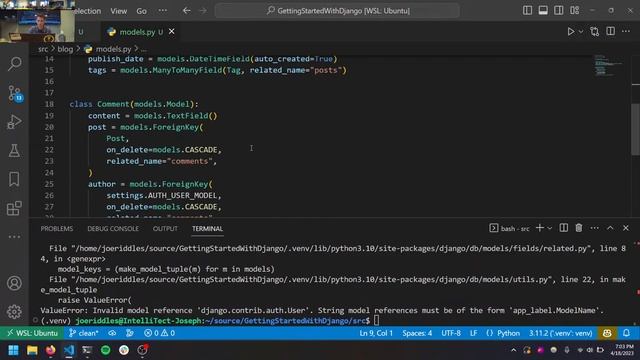
Task: Create a new terminal with plus
Action: pyautogui.click(x=540, y=228)
